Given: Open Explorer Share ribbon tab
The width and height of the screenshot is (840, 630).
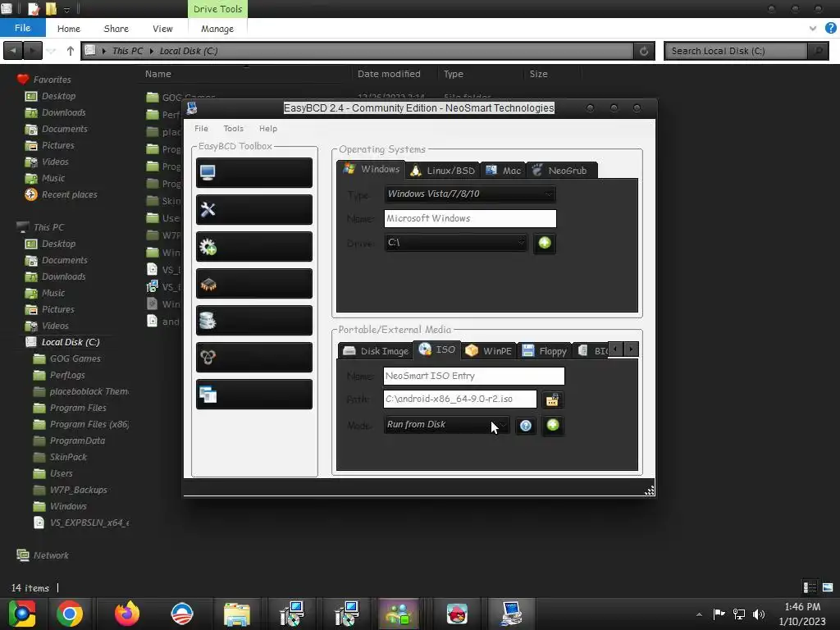Looking at the screenshot, I should [116, 29].
